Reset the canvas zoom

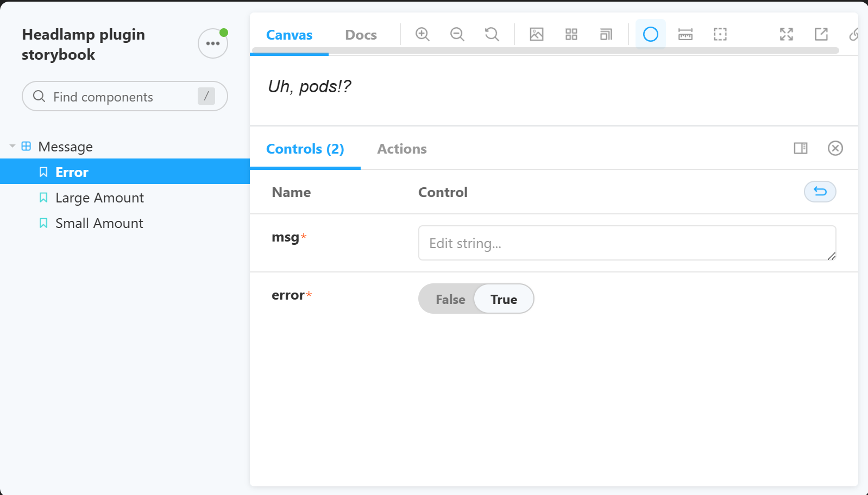[492, 34]
